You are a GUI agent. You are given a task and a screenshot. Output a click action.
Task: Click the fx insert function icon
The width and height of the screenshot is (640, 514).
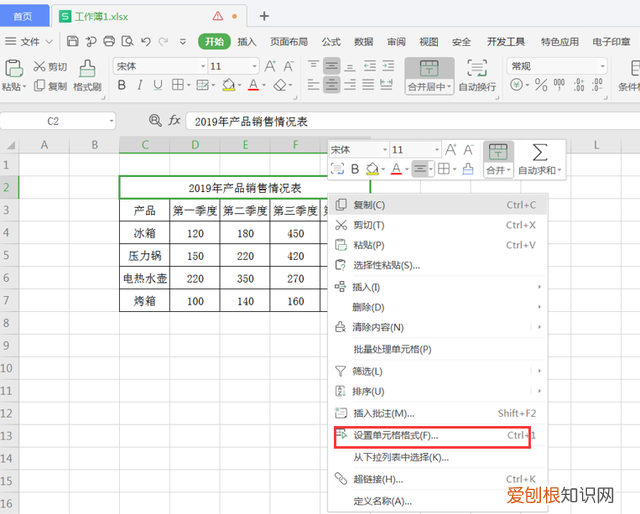174,120
